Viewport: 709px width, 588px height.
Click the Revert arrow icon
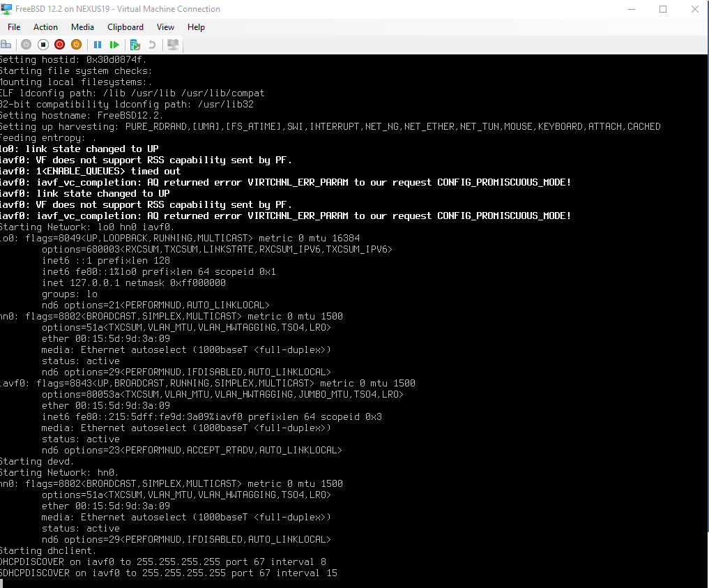coord(151,45)
